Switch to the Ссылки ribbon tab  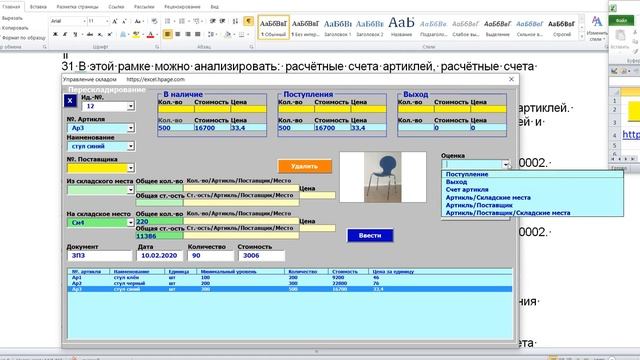[116, 7]
